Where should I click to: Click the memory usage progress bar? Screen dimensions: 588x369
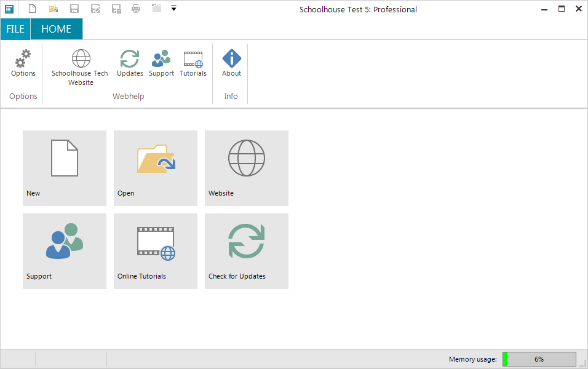[x=539, y=359]
